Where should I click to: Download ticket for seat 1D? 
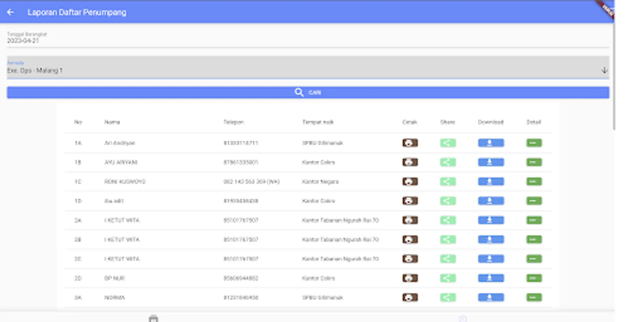pos(491,201)
